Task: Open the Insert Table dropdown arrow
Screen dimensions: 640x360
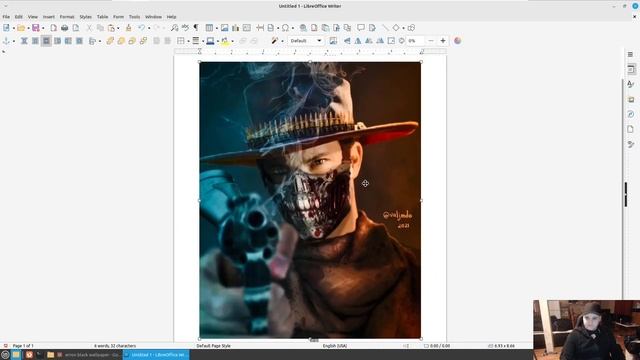Action: pyautogui.click(x=216, y=28)
